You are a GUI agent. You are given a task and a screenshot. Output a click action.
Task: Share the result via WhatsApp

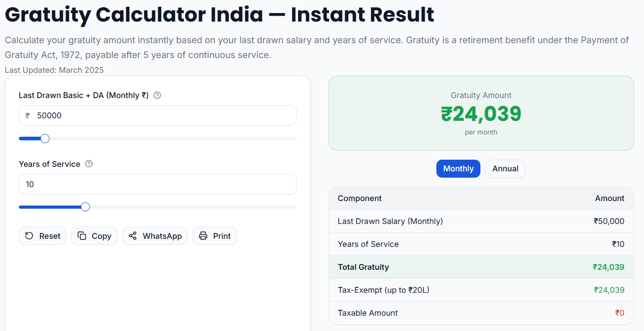155,236
